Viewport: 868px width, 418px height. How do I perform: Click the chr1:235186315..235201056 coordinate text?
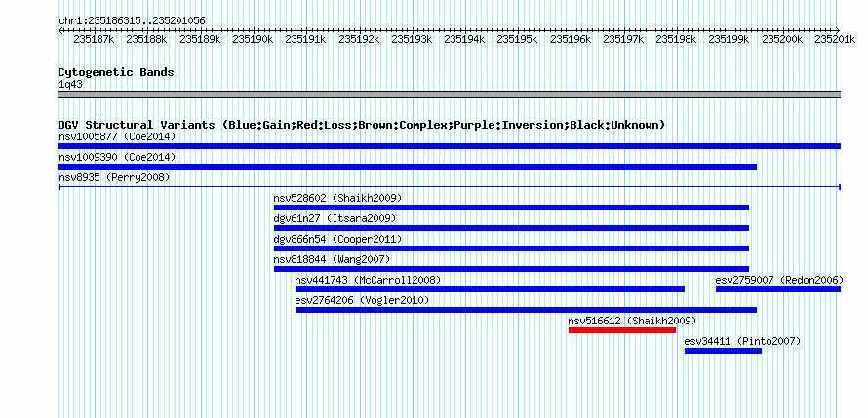point(132,21)
